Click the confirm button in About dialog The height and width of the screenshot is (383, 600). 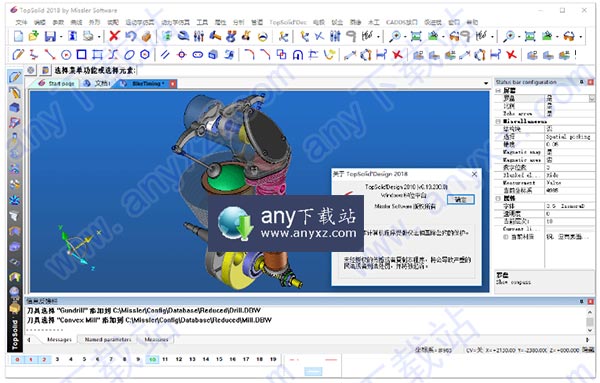click(x=460, y=199)
